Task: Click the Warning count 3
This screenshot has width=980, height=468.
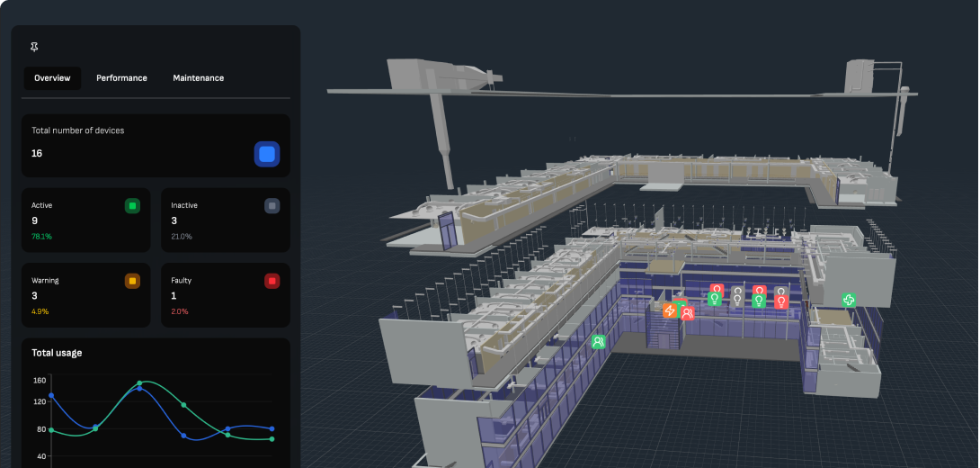Action: (34, 296)
